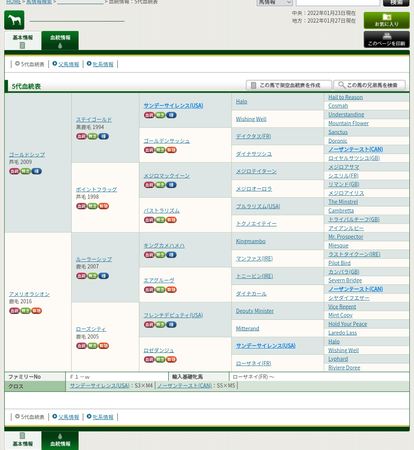Open the Hail to Reason link
The height and width of the screenshot is (450, 414).
point(345,97)
